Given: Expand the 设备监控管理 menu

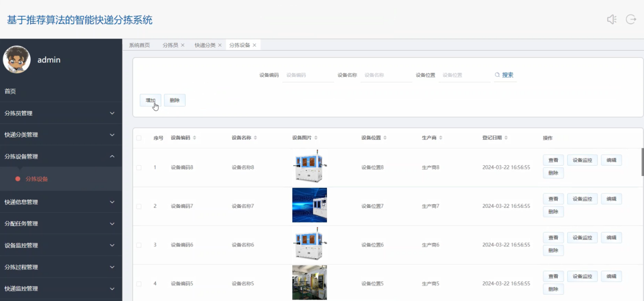Looking at the screenshot, I should tap(61, 245).
